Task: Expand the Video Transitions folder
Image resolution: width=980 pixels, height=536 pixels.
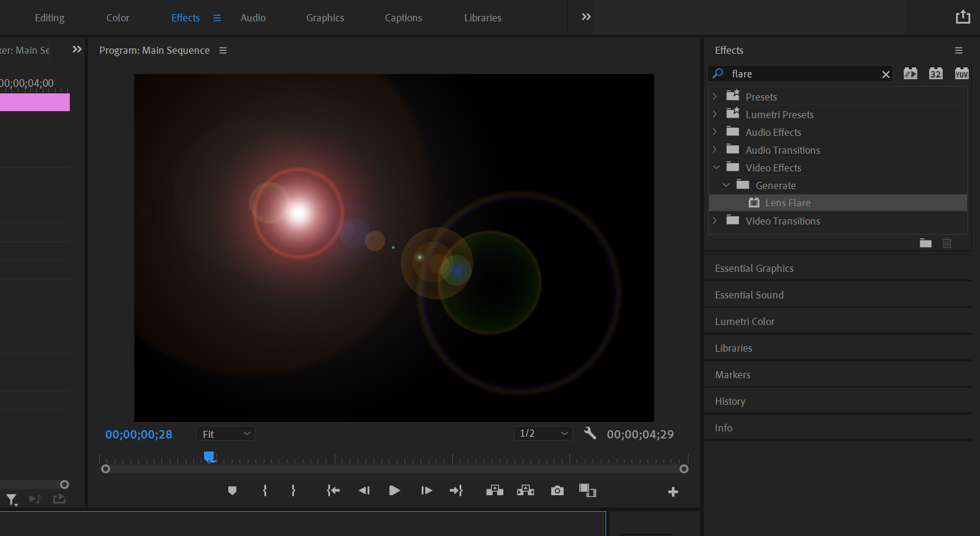Action: click(x=714, y=220)
